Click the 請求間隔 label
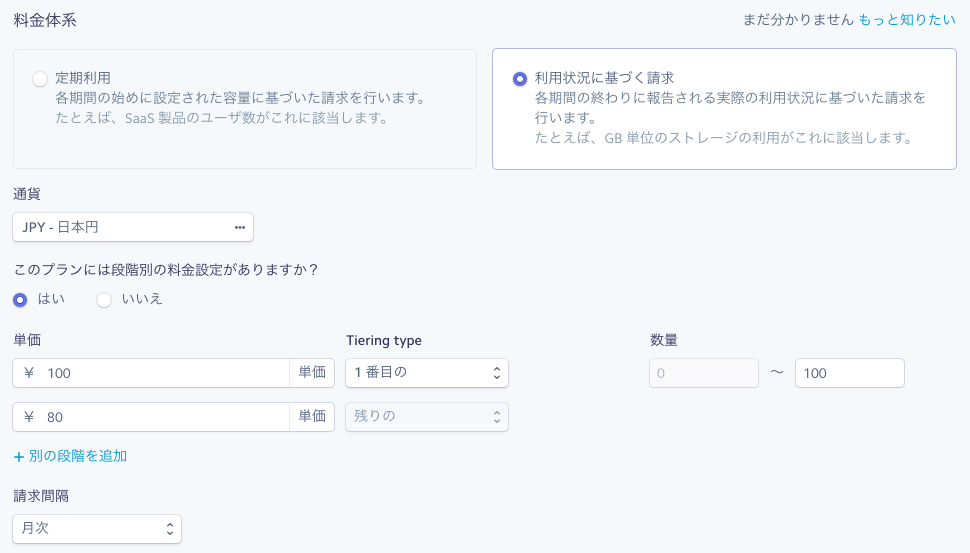Screen dimensions: 970x553 (x=41, y=496)
